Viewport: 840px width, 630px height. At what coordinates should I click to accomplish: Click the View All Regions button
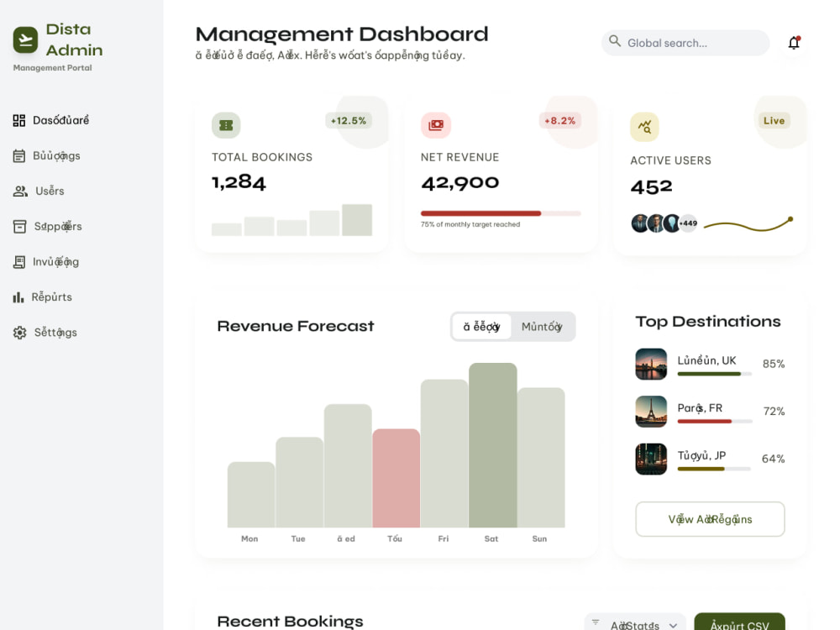[710, 519]
